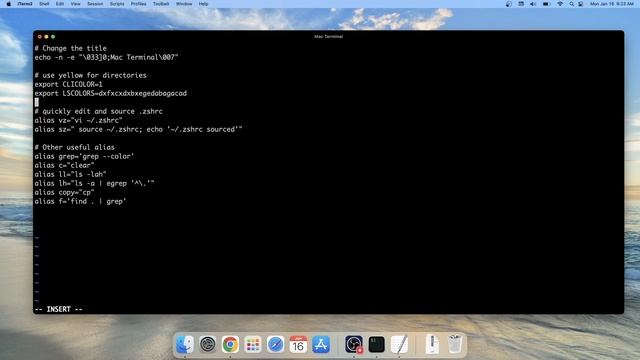Open the Help menu
The height and width of the screenshot is (360, 640).
203,4
